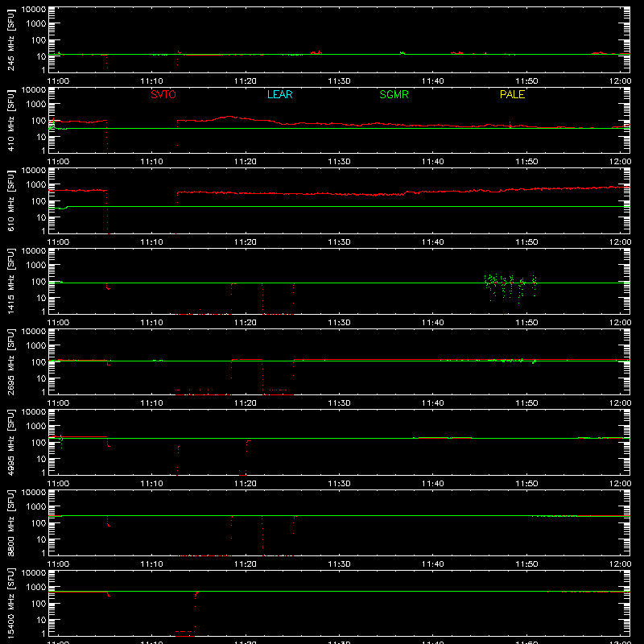
Task: Click the 10 tick of 4995 MHz plot
Action: point(41,459)
